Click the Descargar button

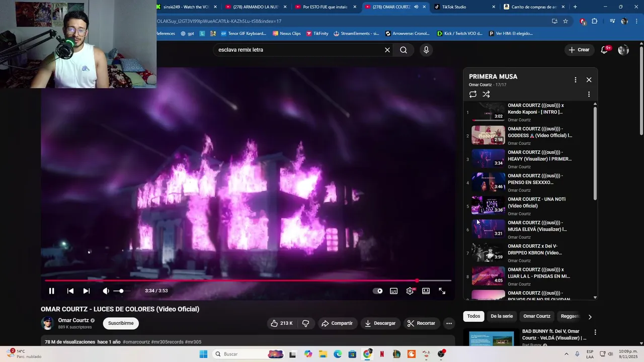(380, 323)
